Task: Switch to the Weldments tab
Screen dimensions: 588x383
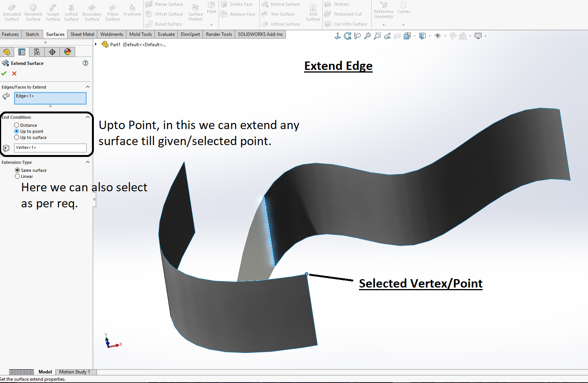Action: point(111,34)
